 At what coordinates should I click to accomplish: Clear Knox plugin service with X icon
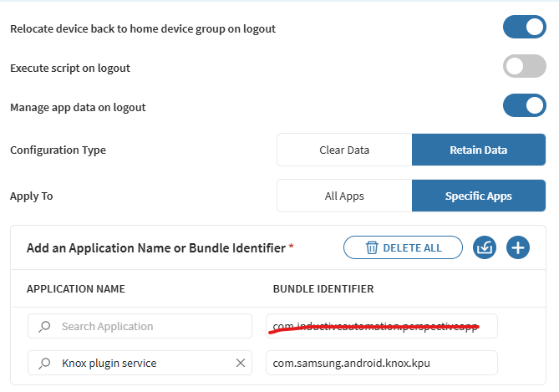click(240, 363)
